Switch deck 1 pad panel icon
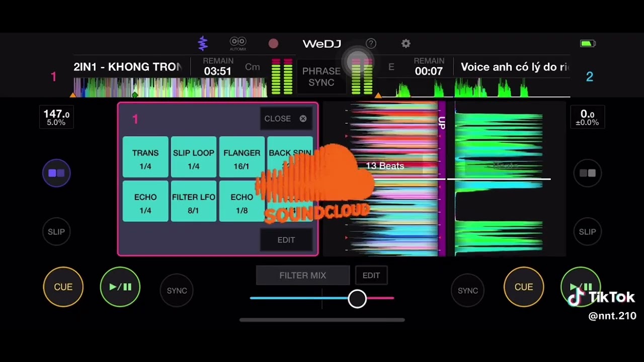The height and width of the screenshot is (362, 644). click(x=56, y=173)
